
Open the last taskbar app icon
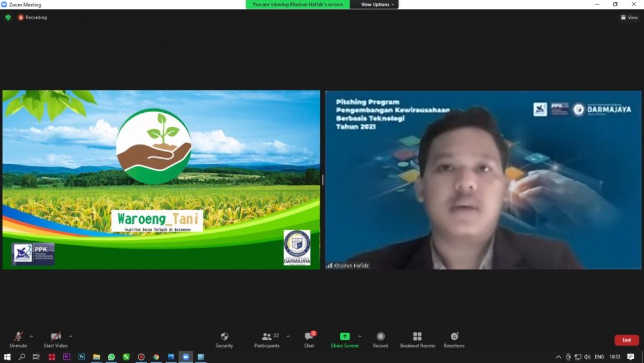201,357
